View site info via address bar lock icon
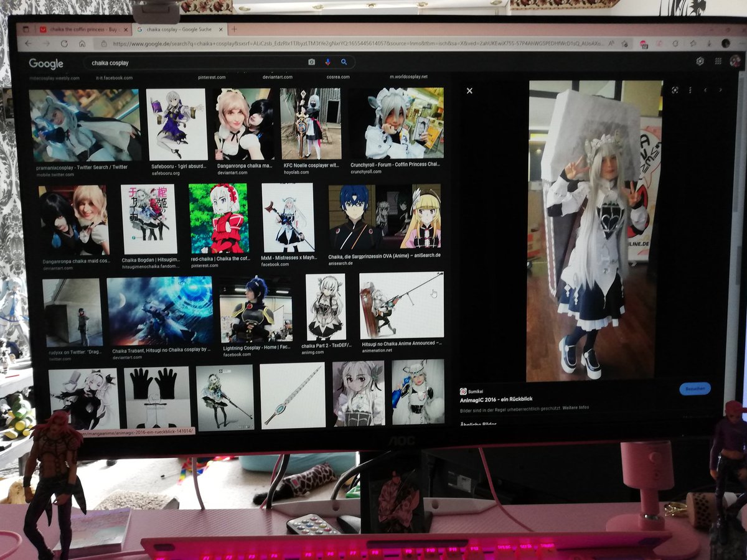The image size is (747, 560). click(x=103, y=44)
